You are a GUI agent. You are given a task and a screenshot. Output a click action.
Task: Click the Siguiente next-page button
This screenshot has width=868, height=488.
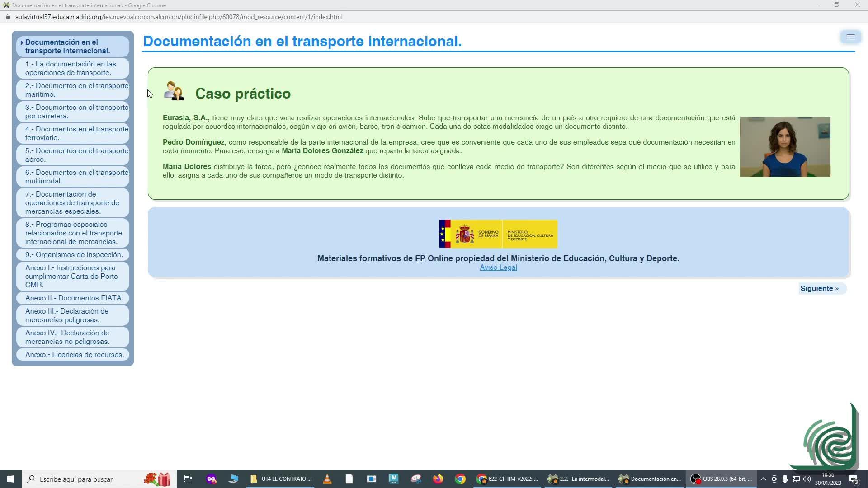819,289
